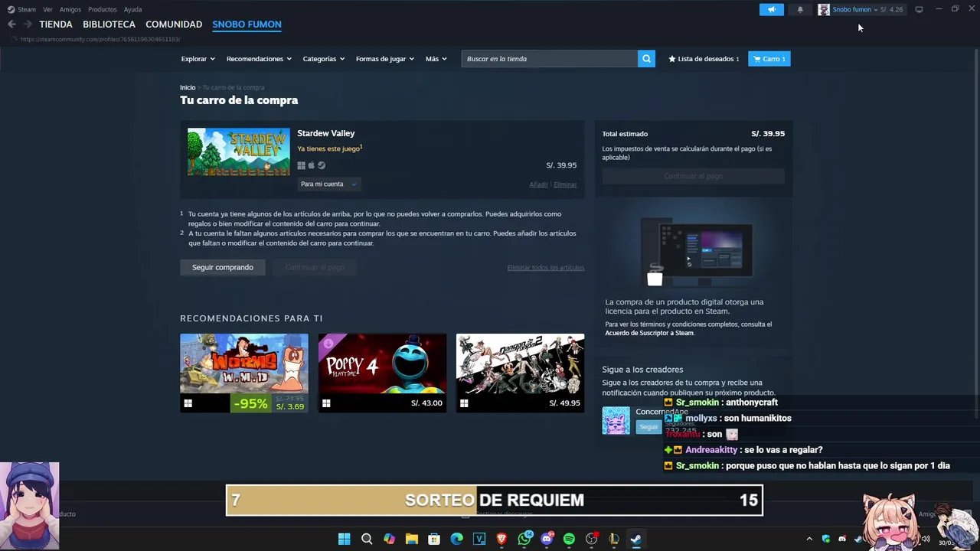This screenshot has height=551, width=980.
Task: Open the Productos menu
Action: coord(103,9)
